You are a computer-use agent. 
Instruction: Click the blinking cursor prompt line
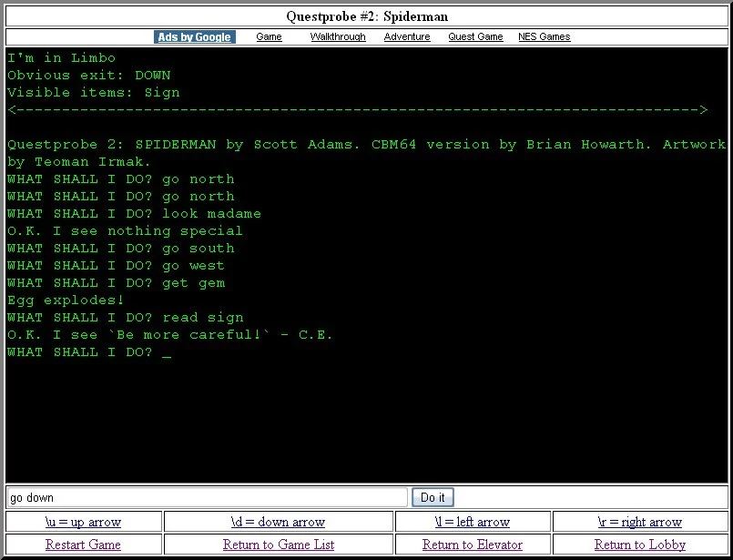89,352
